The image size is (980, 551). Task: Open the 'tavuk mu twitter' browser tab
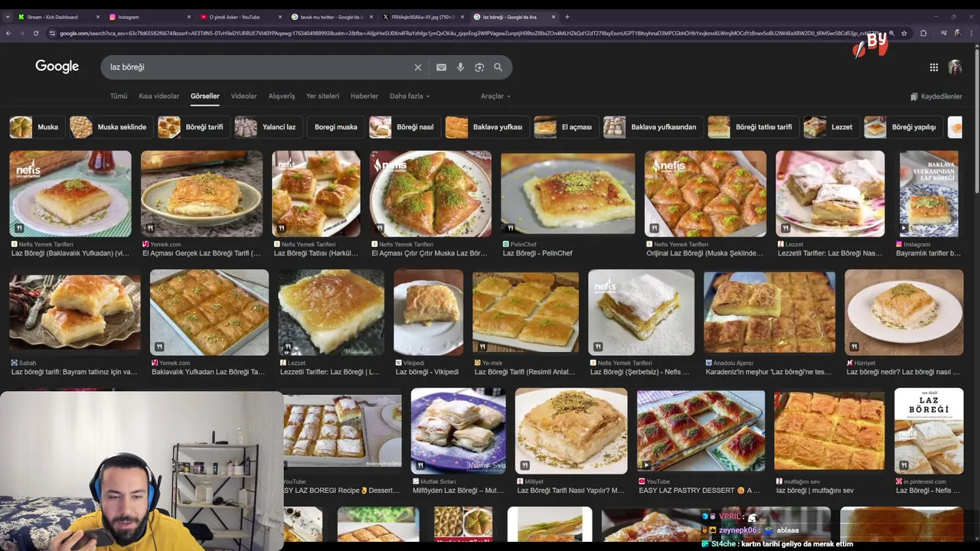click(x=332, y=17)
